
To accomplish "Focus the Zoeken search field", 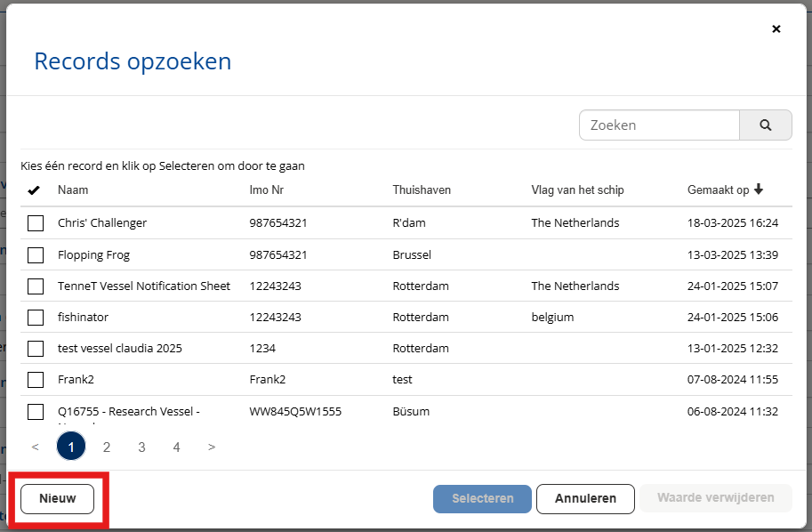I will point(659,125).
